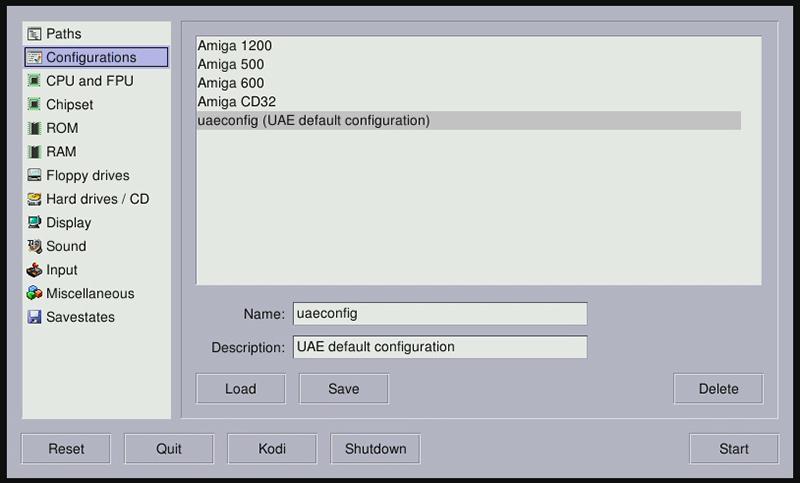Quit the emulator
This screenshot has height=483, width=800.
pos(169,449)
